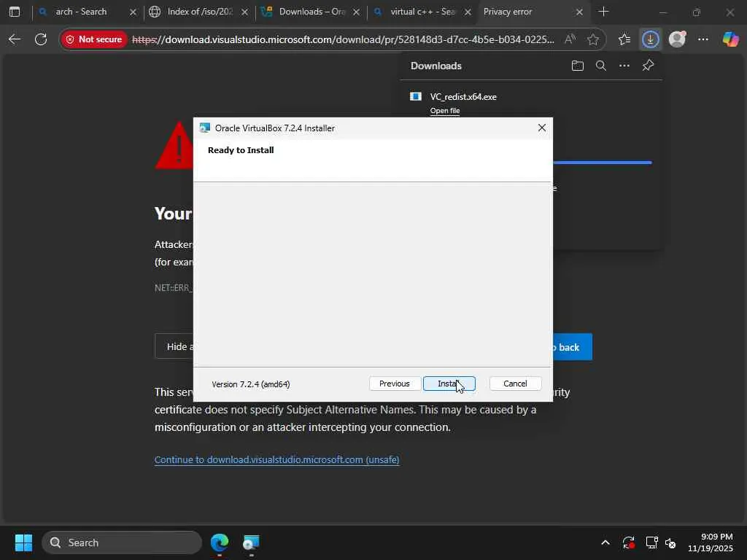Open the network status tray icon
This screenshot has height=560, width=747.
651,542
